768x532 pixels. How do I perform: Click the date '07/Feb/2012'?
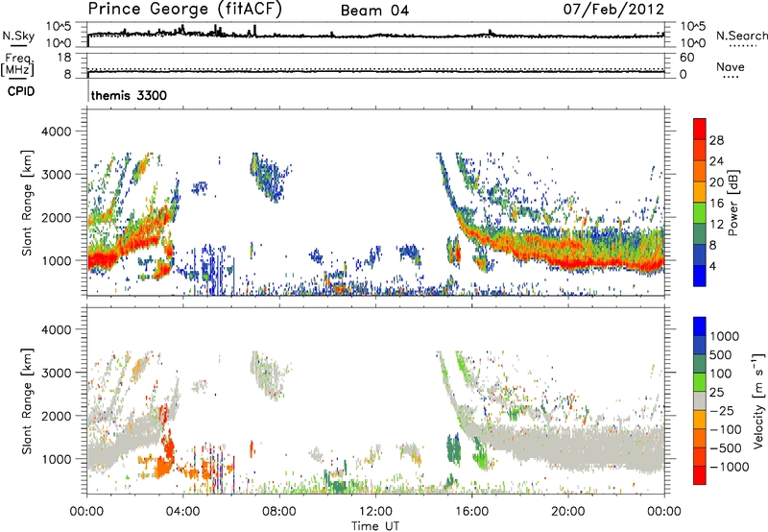coord(613,10)
